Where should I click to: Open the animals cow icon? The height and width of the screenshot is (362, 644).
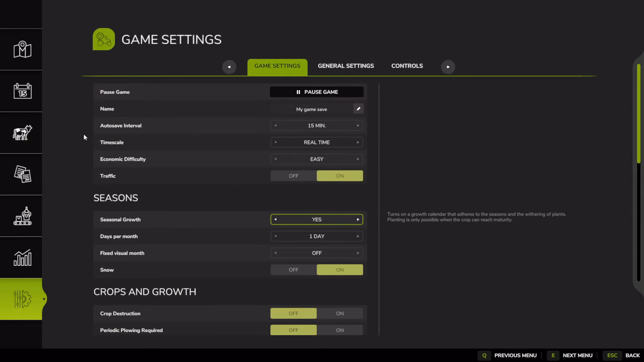[x=22, y=132]
